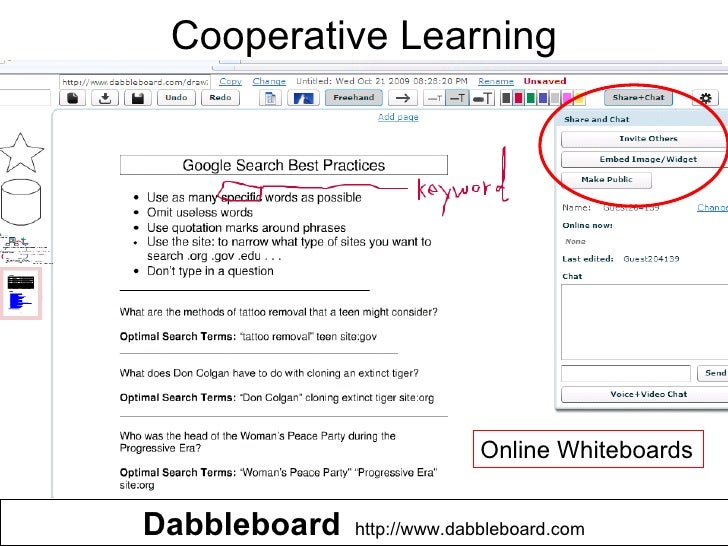Select the medium line thickness tool
The width and height of the screenshot is (728, 546).
pos(457,98)
